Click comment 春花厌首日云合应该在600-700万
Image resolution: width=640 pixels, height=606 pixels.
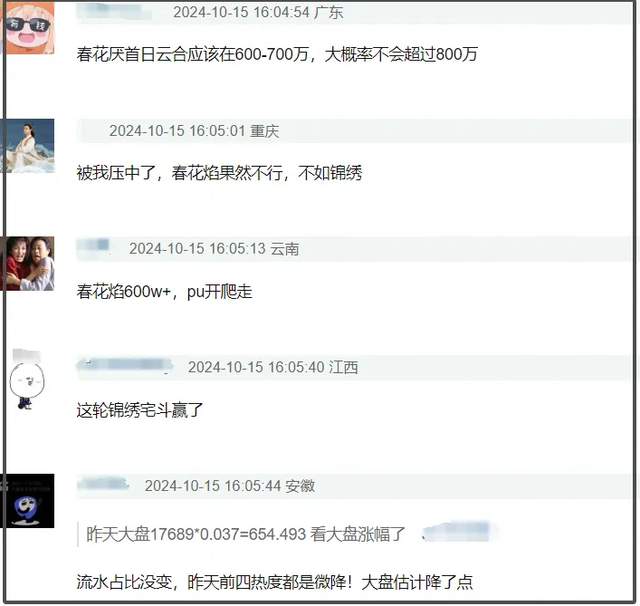(x=192, y=54)
